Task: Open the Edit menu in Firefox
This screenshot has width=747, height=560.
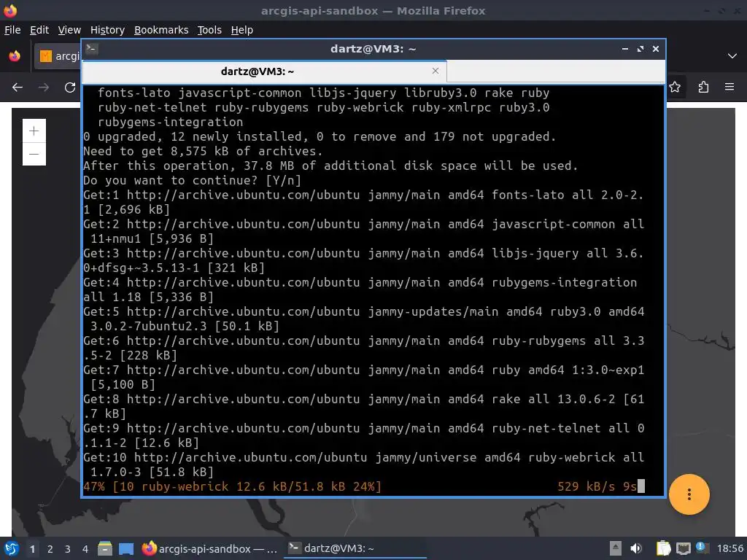Action: tap(39, 30)
